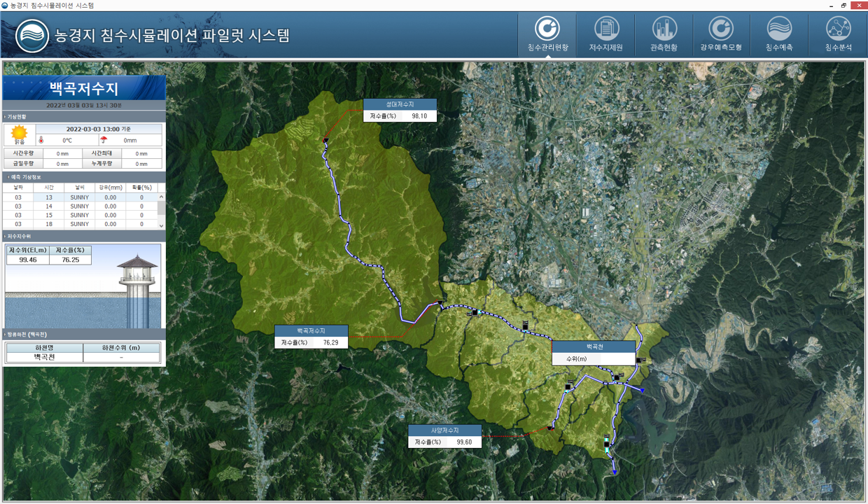
Task: Click the red umbrella rainfall icon
Action: 104,140
